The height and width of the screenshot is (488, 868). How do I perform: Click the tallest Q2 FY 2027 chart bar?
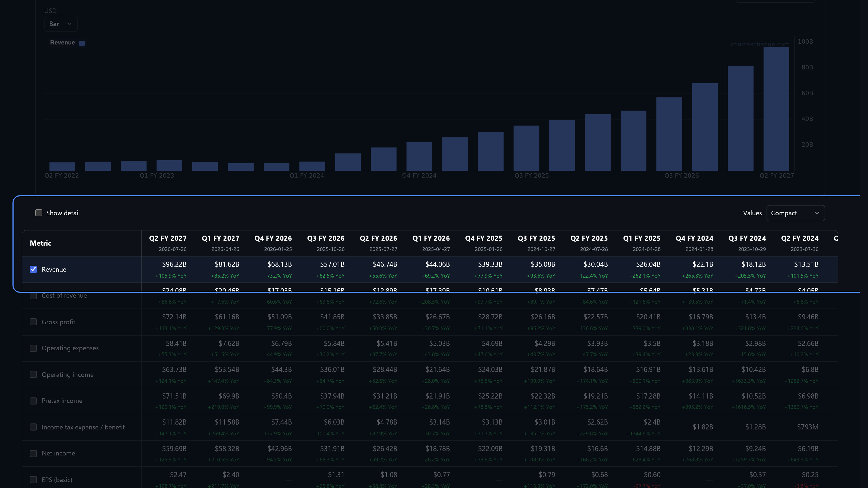776,109
